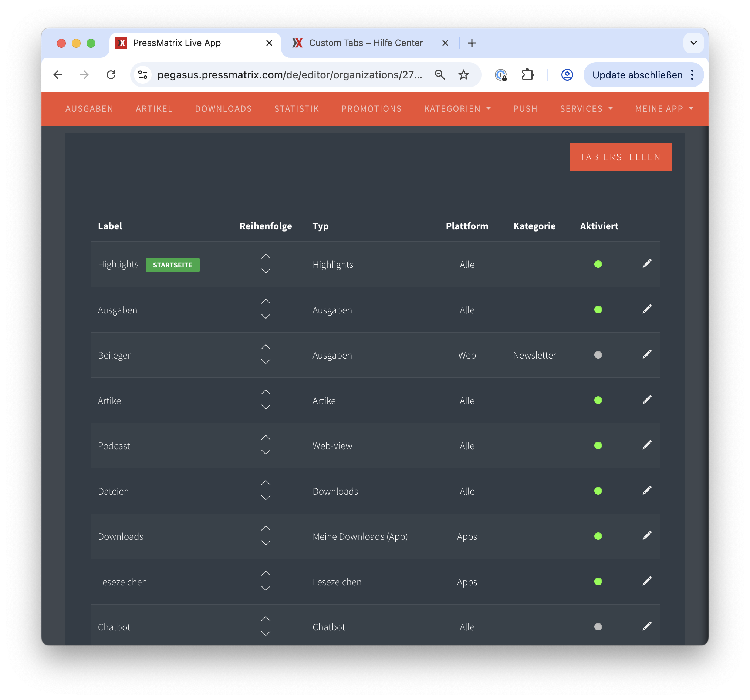Open the Artikel navigation item
Viewport: 750px width, 700px height.
(154, 109)
